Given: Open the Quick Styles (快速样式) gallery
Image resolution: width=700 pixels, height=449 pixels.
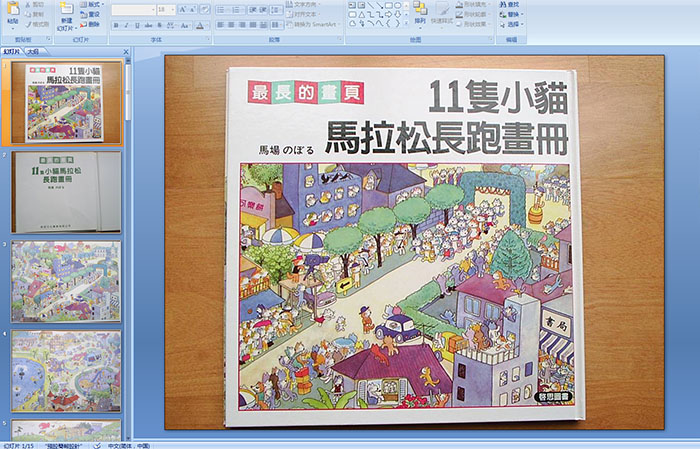Looking at the screenshot, I should point(442,13).
